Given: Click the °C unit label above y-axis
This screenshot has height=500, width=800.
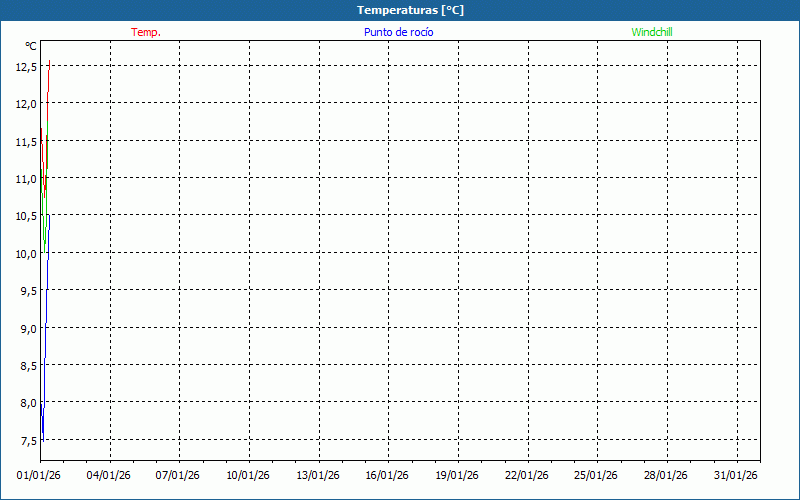Looking at the screenshot, I should (x=31, y=46).
